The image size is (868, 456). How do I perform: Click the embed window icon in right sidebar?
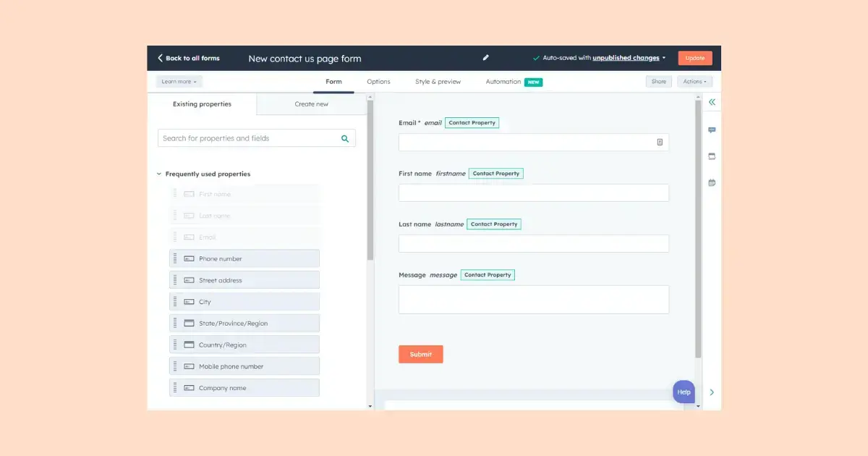pyautogui.click(x=711, y=156)
